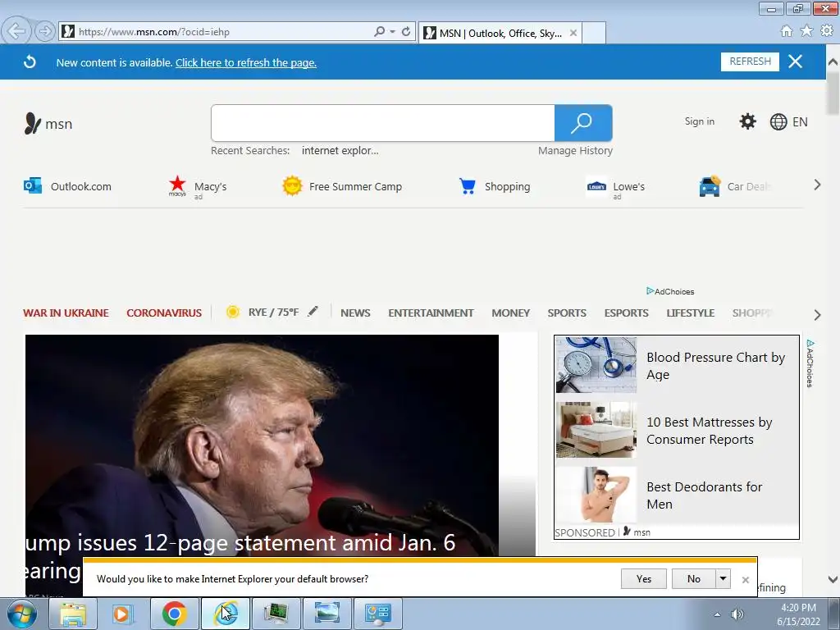The image size is (840, 630).
Task: Launch Windows Media Player from taskbar
Action: coord(122,614)
